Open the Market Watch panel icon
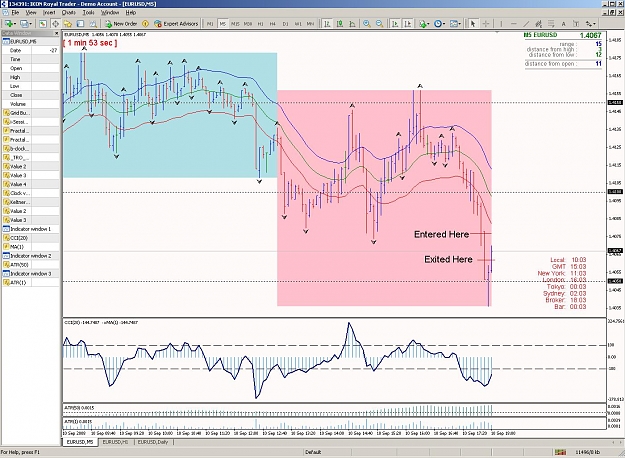This screenshot has height=458, width=625. pos(43,24)
